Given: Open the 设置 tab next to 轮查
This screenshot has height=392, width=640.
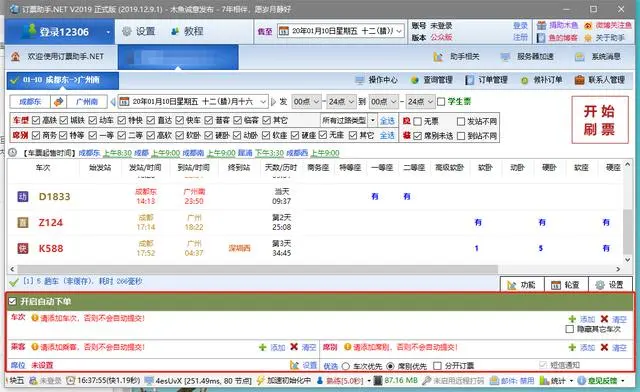Looking at the screenshot, I should (x=610, y=285).
